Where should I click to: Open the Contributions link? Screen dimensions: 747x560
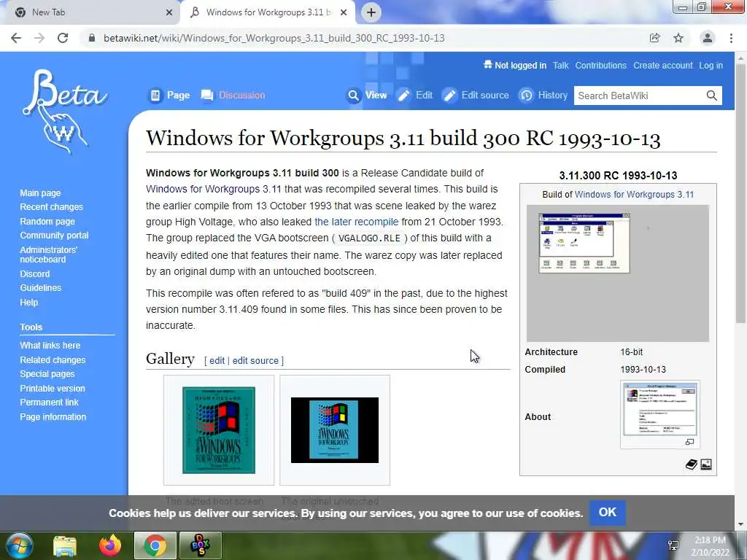click(601, 66)
